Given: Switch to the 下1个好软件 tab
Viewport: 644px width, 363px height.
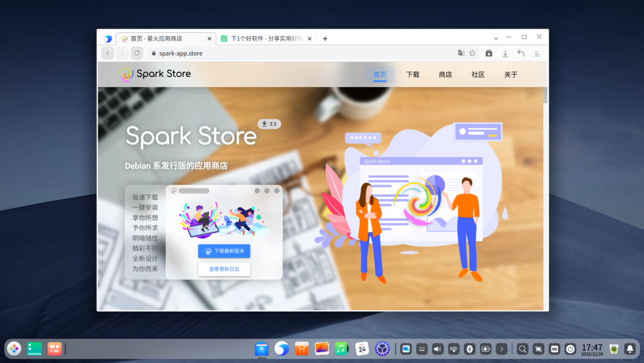Looking at the screenshot, I should pos(266,39).
